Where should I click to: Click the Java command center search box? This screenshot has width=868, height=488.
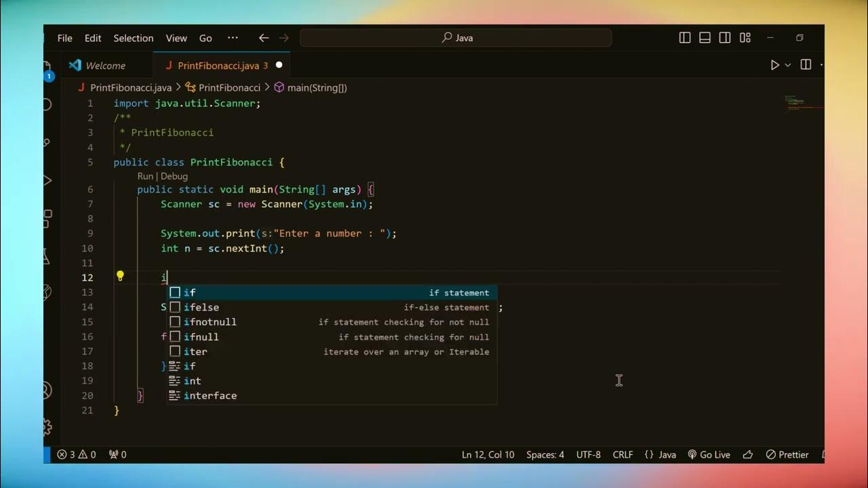[x=456, y=38]
